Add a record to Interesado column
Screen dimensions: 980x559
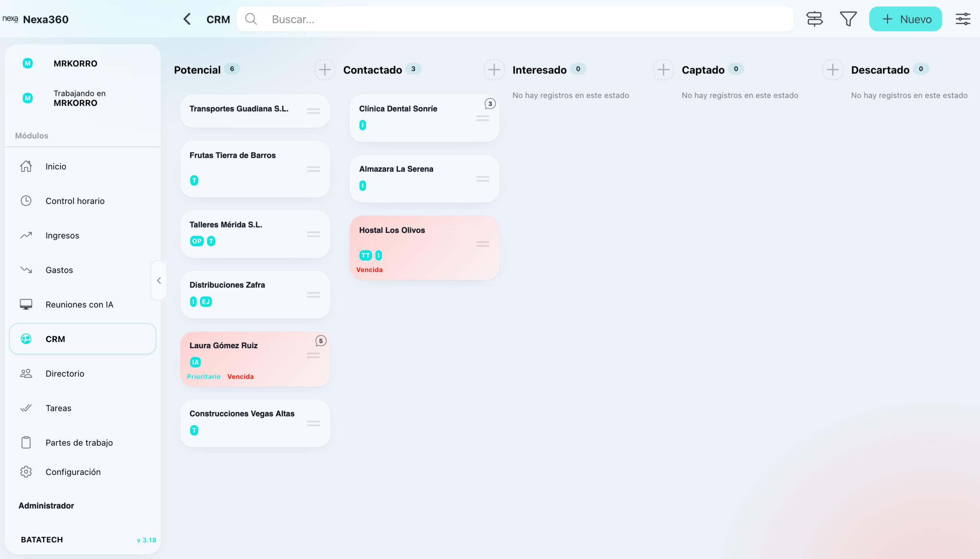663,69
